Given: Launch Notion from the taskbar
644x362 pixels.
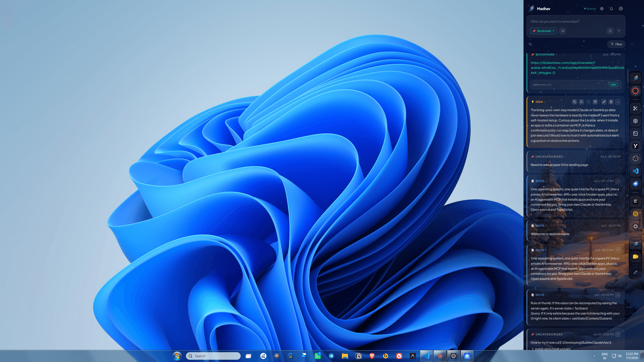Looking at the screenshot, I should pos(359,356).
